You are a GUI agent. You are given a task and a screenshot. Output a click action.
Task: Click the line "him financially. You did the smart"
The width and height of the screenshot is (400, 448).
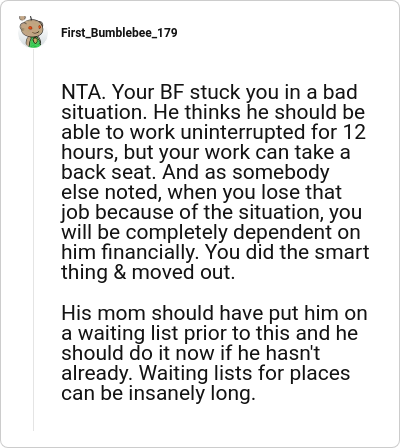point(215,252)
